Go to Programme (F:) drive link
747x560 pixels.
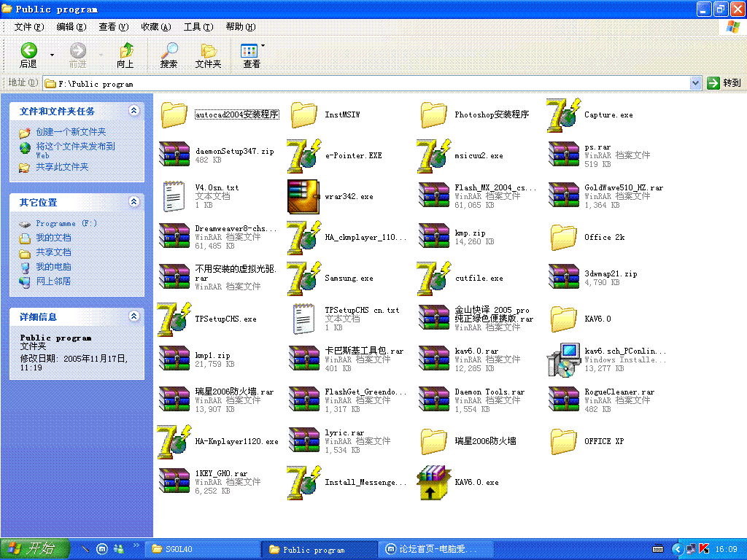click(66, 223)
